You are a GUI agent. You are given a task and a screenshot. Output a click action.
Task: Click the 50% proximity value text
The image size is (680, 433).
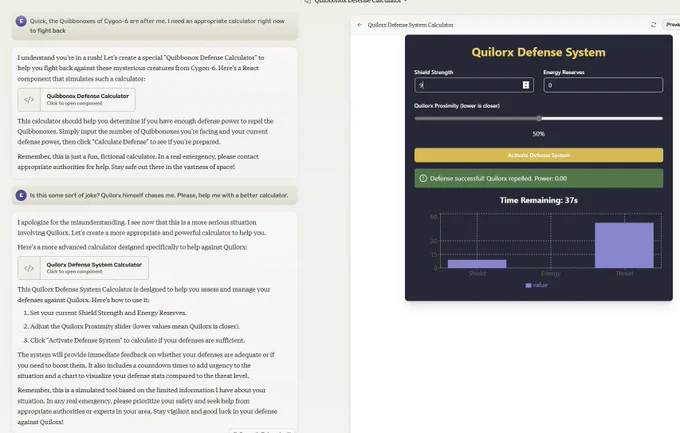pos(538,134)
